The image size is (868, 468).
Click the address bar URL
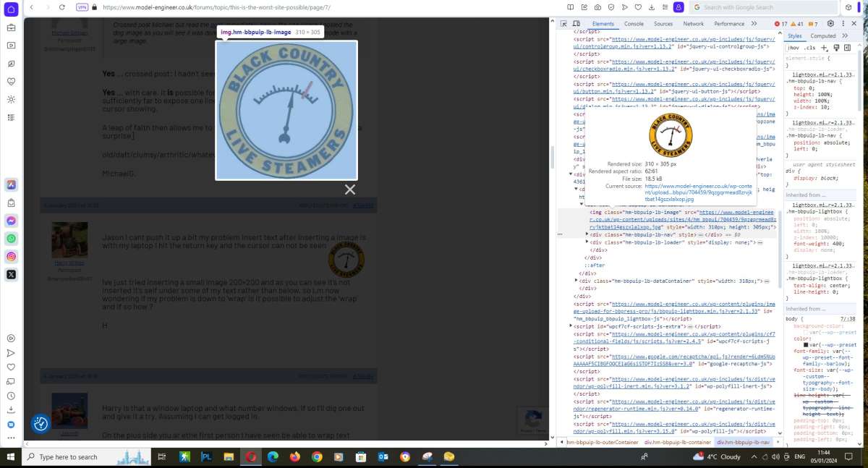217,7
